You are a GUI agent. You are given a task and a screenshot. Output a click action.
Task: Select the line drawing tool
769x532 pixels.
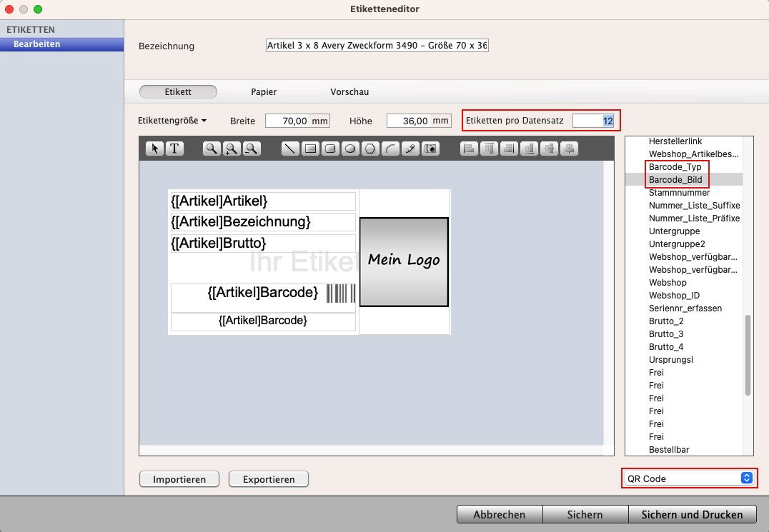pyautogui.click(x=290, y=149)
